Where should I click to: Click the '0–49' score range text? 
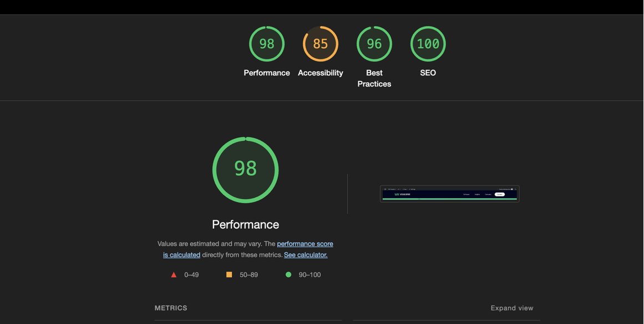point(191,275)
